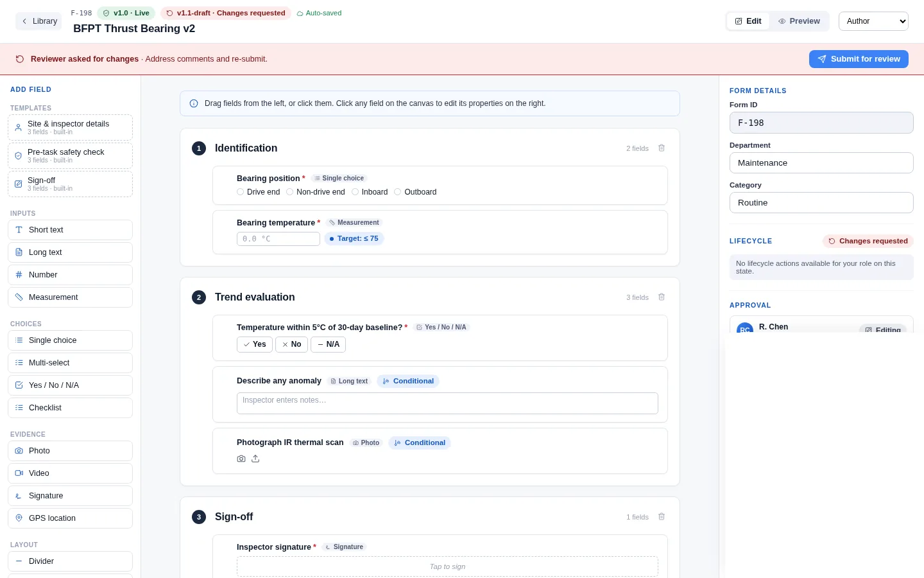Screen dimensions: 924x578
Task: Click the Trend evaluation section heading
Action: [x=255, y=297]
